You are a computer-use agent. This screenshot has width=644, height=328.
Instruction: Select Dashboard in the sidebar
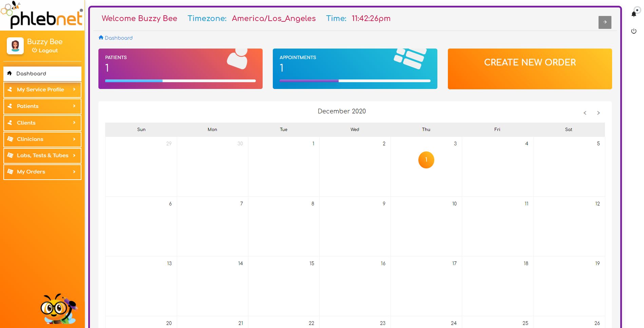tap(42, 74)
